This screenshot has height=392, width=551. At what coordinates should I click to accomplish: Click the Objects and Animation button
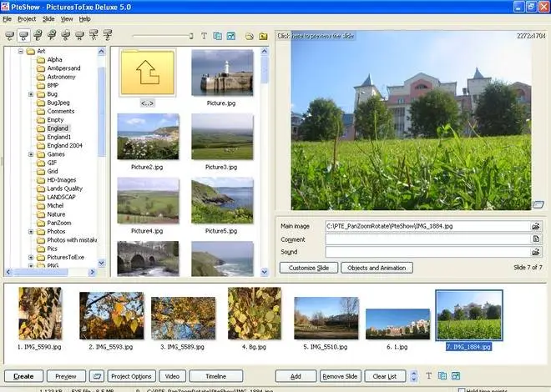376,268
